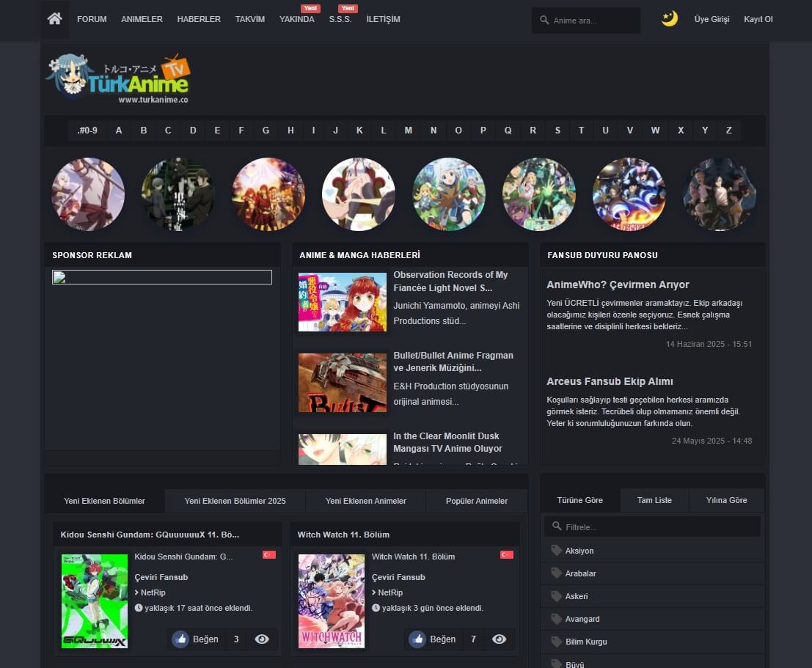Open the TAKVİM menu item
Viewport: 812px width, 668px height.
(x=250, y=19)
